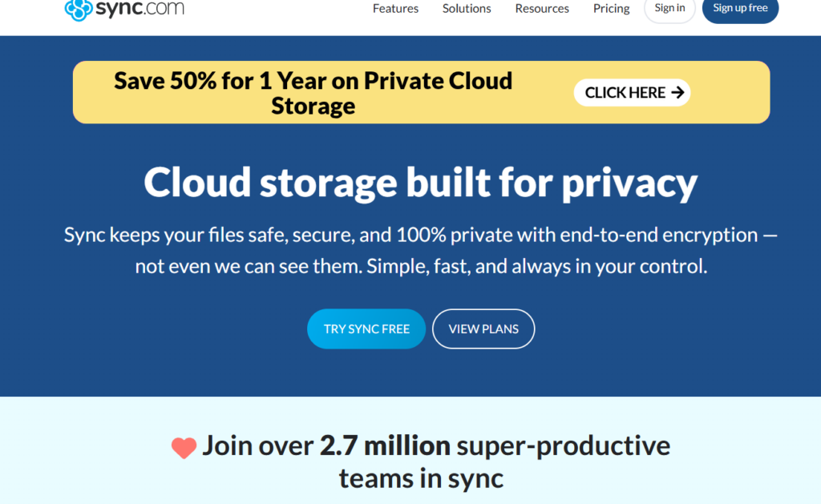
Task: Click the word Storage in yellow banner
Action: tap(313, 106)
